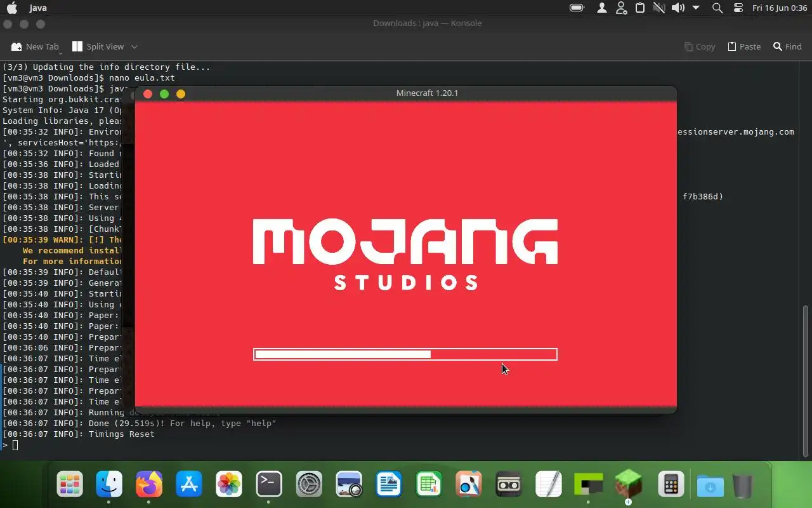Click 'Updating the info directory file' line
The image size is (812, 508).
(x=106, y=67)
